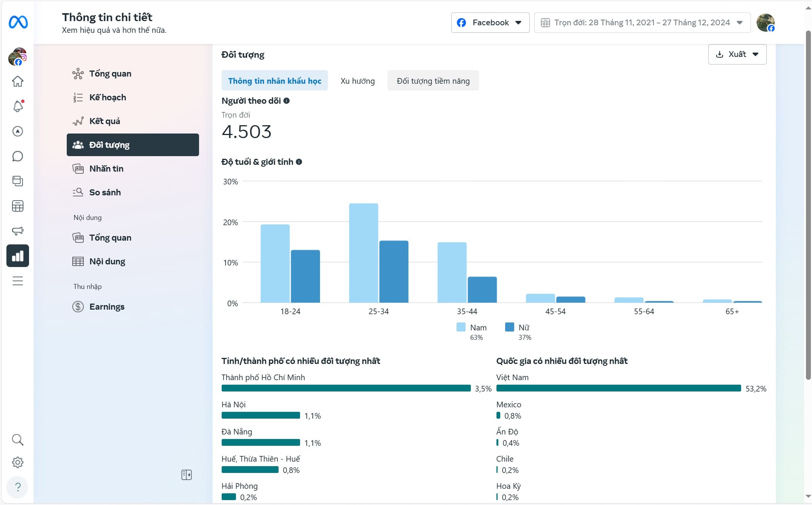This screenshot has height=505, width=812.
Task: Open the Settings gear icon
Action: pos(18,462)
